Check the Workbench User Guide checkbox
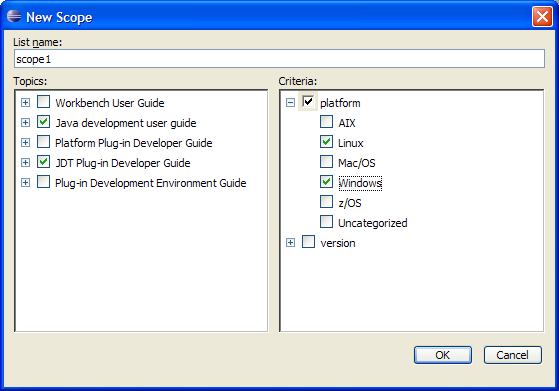 click(43, 102)
